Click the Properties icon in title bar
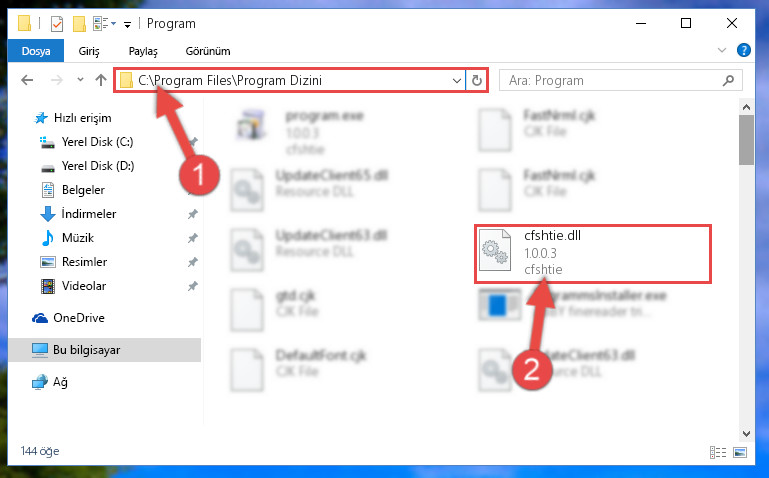 [57, 24]
